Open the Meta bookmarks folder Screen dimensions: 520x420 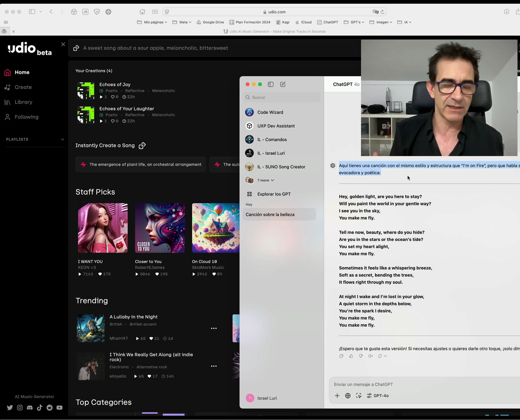click(x=182, y=22)
